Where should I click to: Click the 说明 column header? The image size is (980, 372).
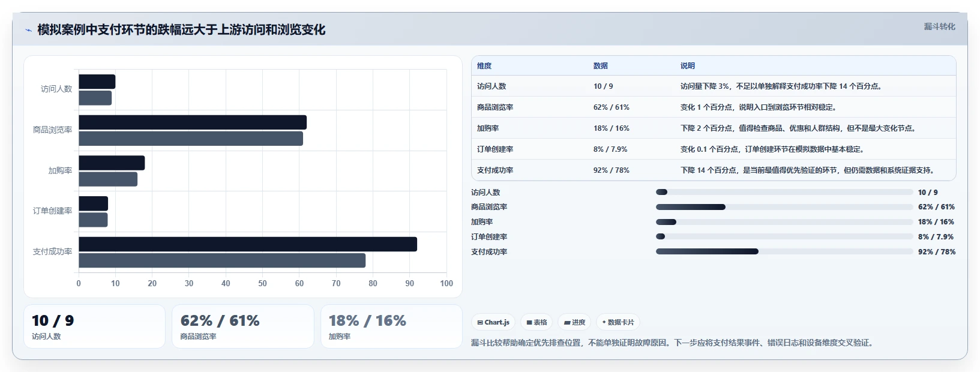(688, 66)
